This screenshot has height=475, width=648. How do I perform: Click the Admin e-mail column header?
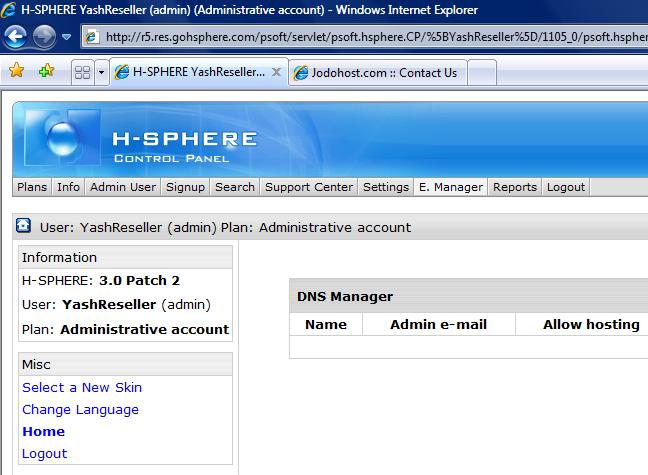click(x=438, y=325)
